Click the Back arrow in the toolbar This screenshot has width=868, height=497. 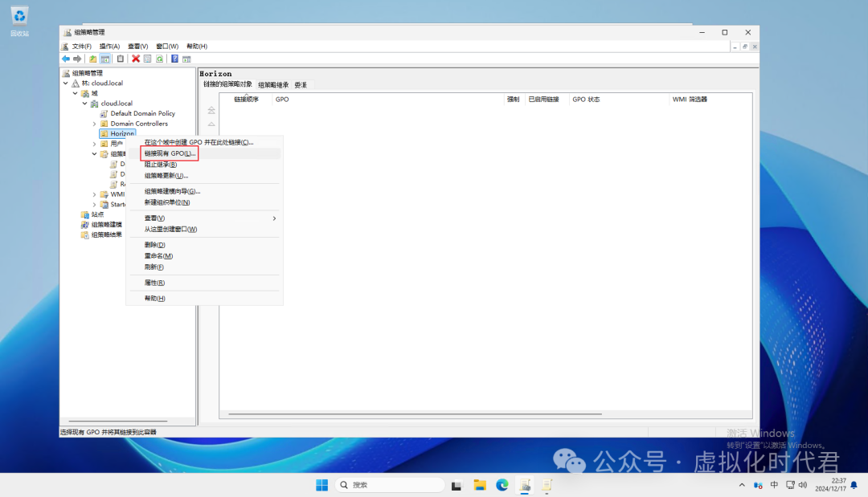pyautogui.click(x=66, y=59)
